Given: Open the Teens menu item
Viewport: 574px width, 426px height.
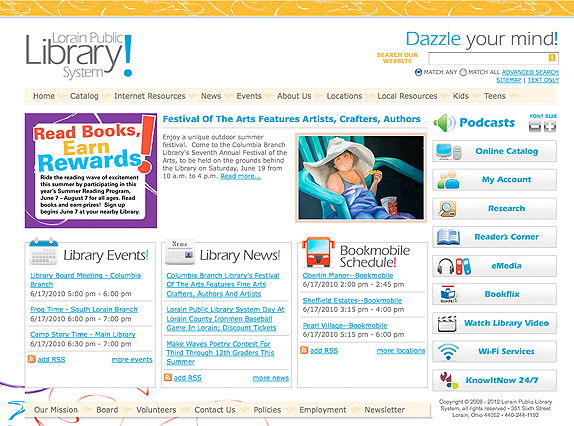Looking at the screenshot, I should (x=495, y=96).
